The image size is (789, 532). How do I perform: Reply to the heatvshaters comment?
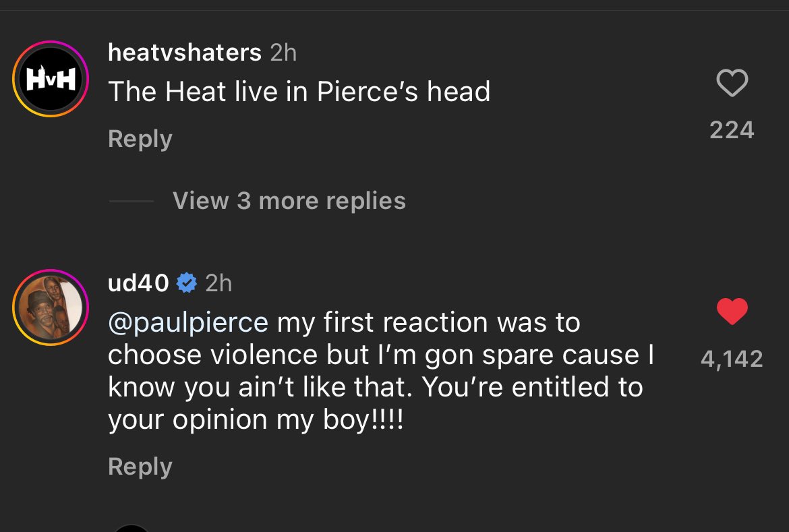pyautogui.click(x=140, y=139)
